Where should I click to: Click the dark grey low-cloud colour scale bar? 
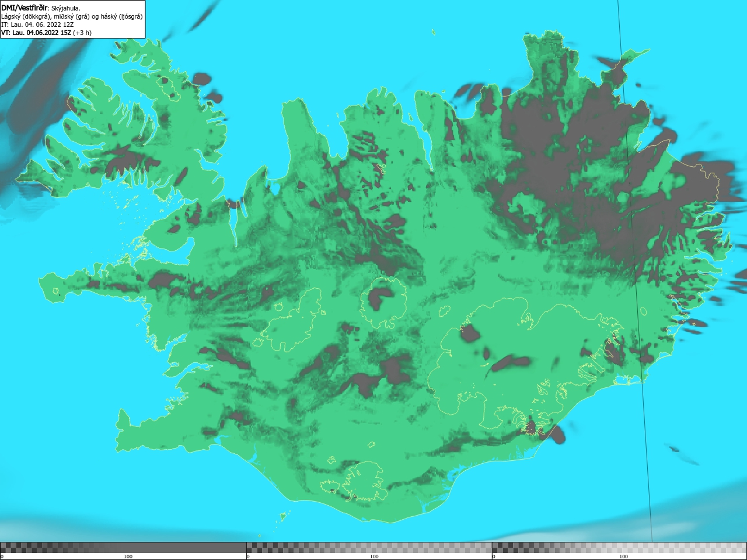(123, 548)
